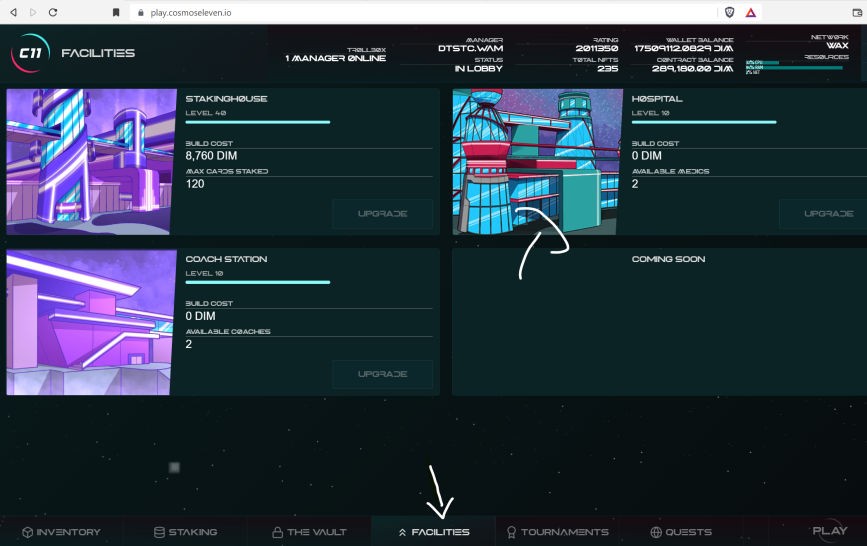Click the Trollbox 1 Manager Online link

336,54
